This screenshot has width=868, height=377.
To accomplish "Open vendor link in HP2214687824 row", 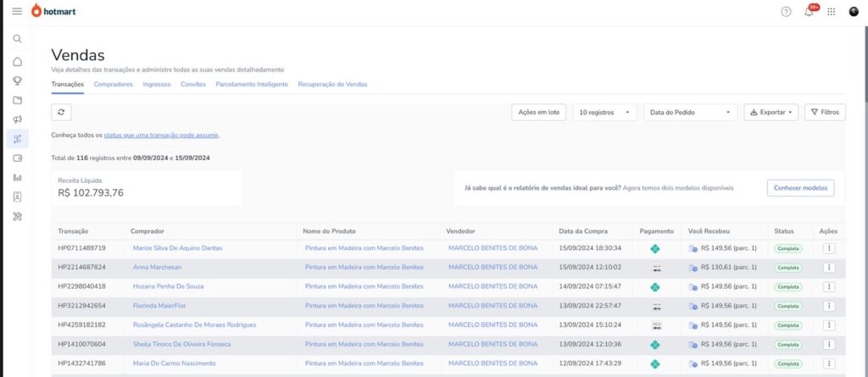I will (492, 268).
